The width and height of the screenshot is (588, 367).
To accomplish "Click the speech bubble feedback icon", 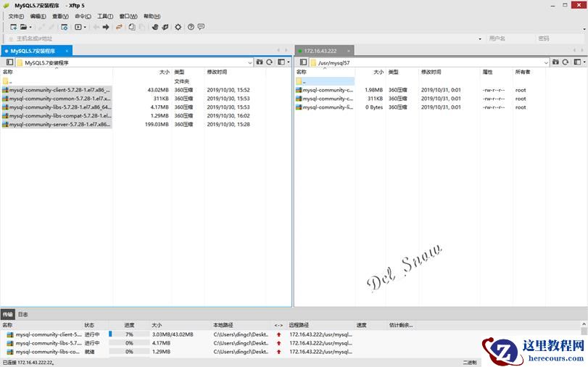I will click(x=201, y=27).
